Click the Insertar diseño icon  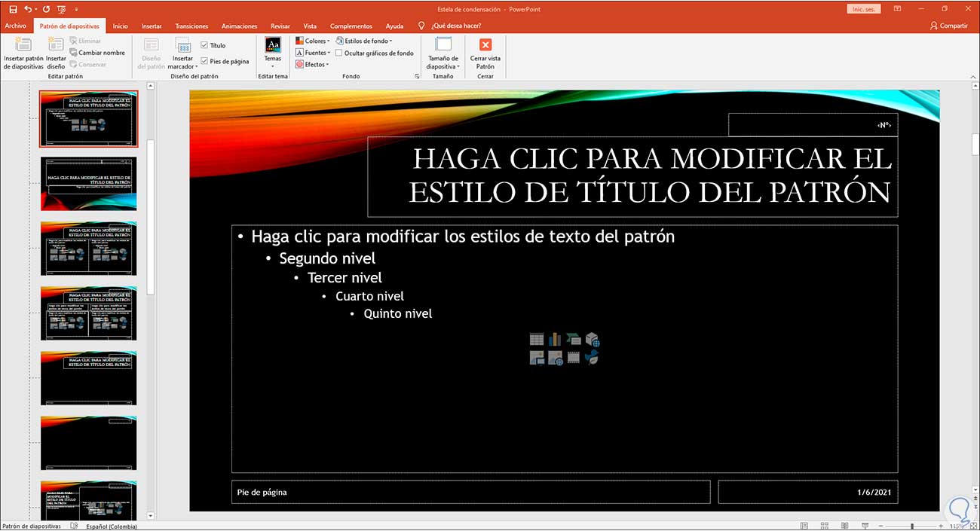pyautogui.click(x=56, y=53)
